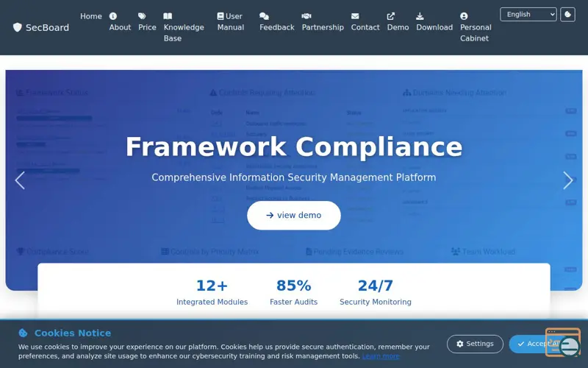
Task: Click the Partnership handshake icon
Action: click(x=306, y=16)
